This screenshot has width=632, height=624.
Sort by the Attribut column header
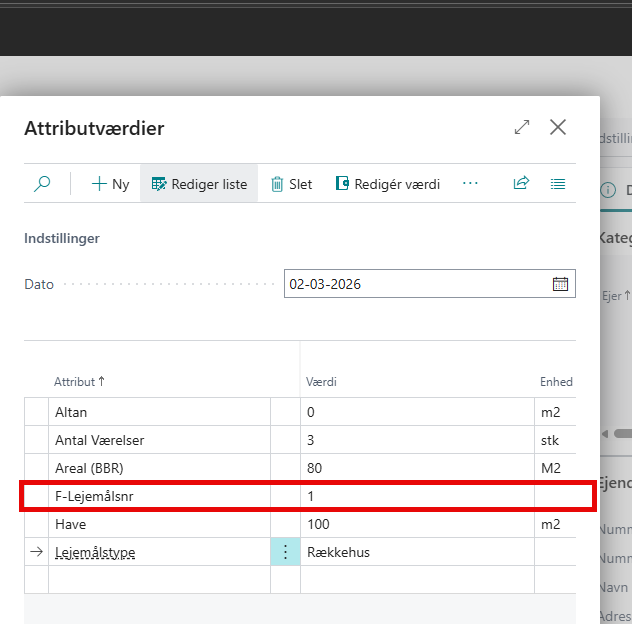79,382
